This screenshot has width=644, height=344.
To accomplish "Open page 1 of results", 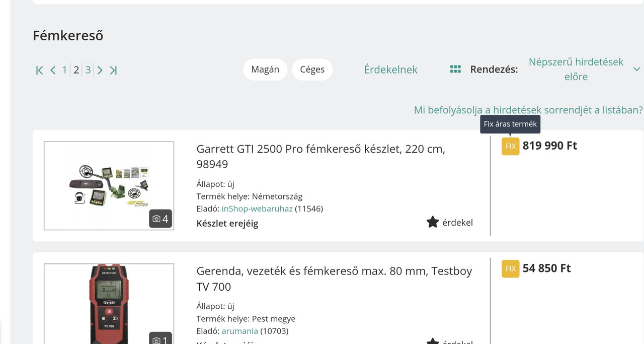I will [x=64, y=70].
